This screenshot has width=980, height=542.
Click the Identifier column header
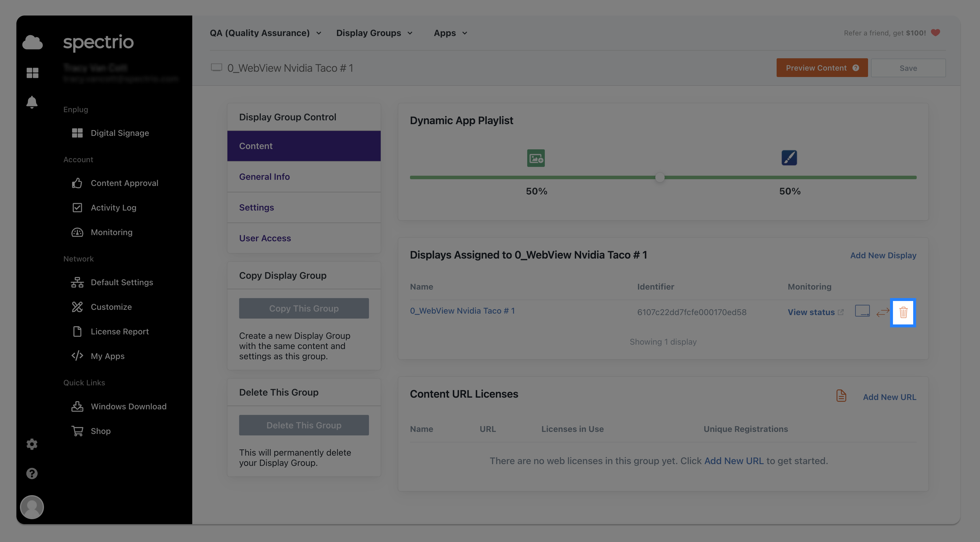click(x=656, y=287)
